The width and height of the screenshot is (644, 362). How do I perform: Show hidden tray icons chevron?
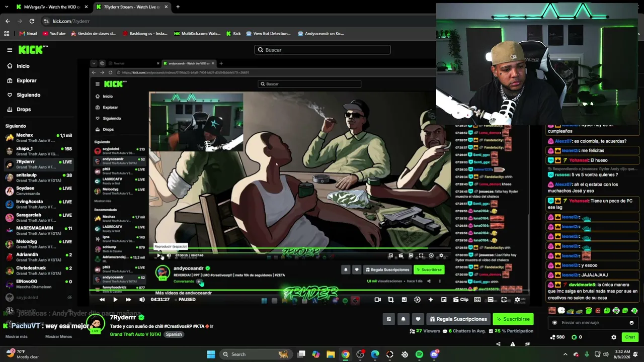point(566,354)
